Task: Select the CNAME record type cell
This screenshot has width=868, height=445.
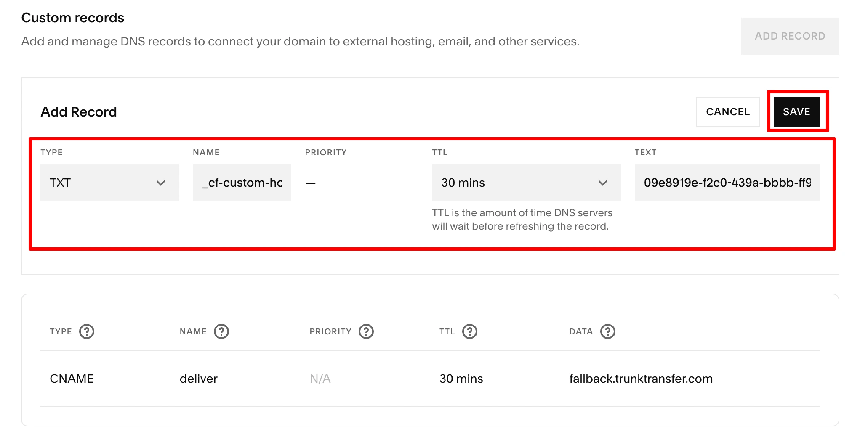Action: [72, 379]
